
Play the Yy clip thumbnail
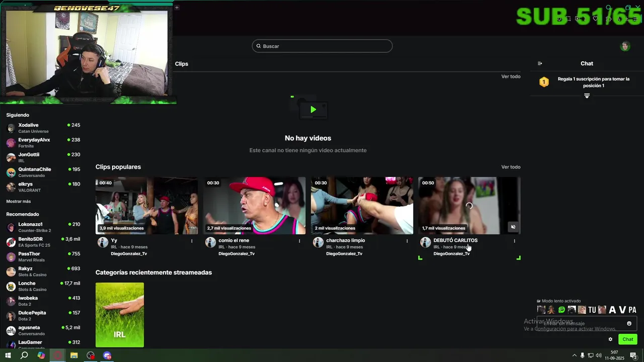tap(146, 206)
